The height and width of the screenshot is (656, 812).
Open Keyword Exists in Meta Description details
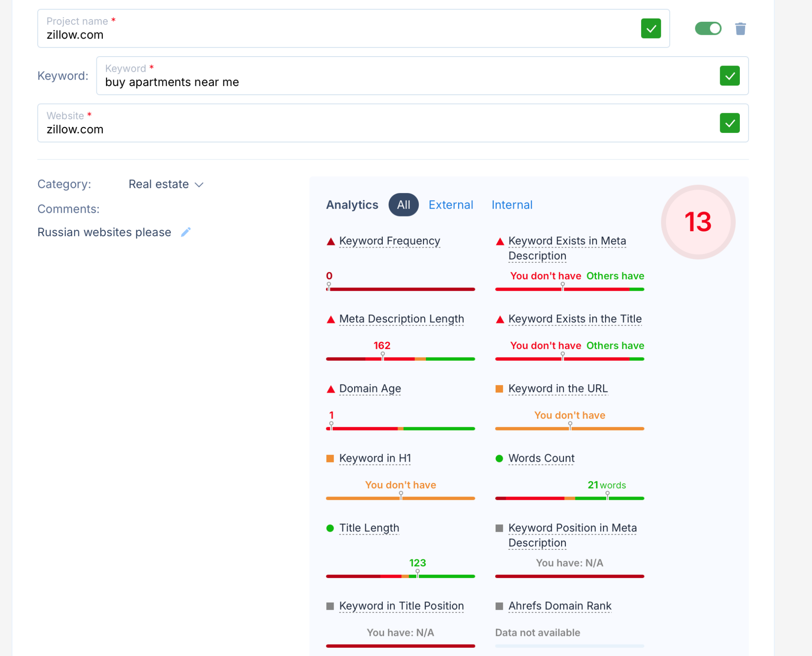click(x=567, y=248)
